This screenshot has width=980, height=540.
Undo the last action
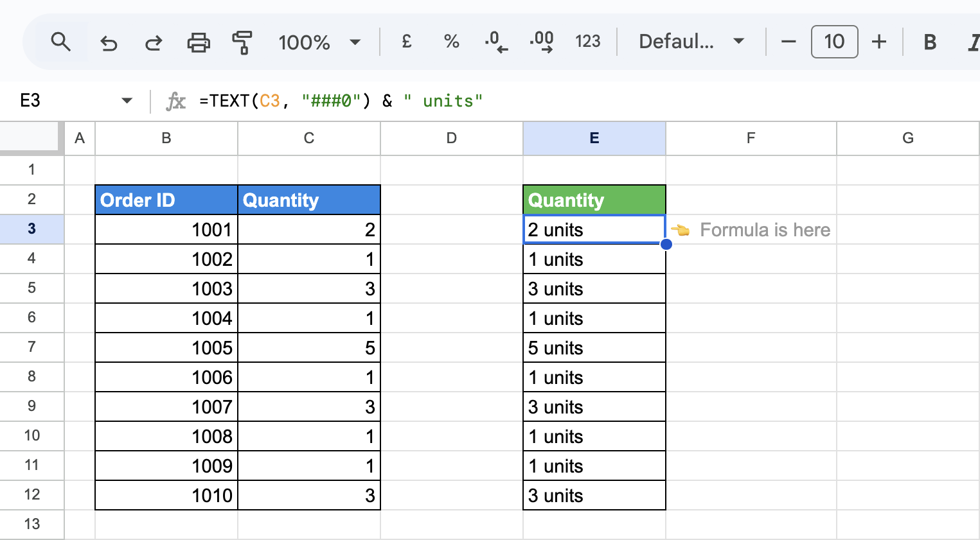(x=109, y=42)
